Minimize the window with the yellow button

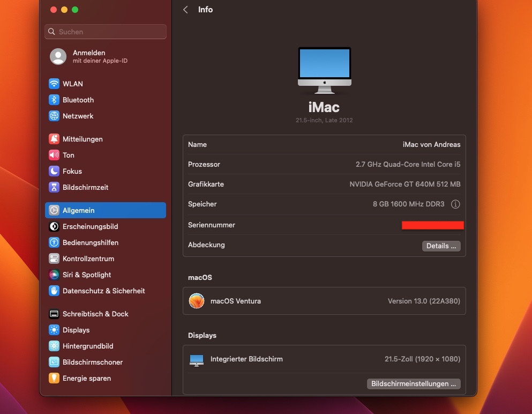64,10
